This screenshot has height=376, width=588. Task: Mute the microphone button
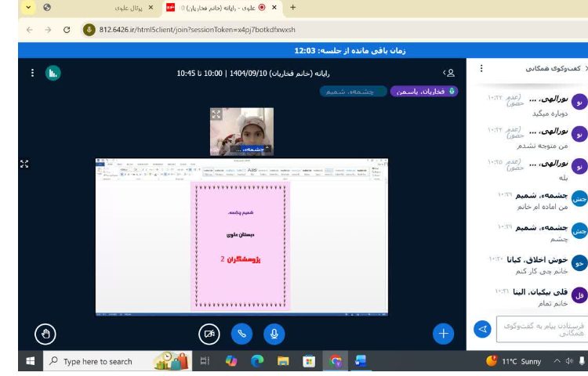[274, 334]
